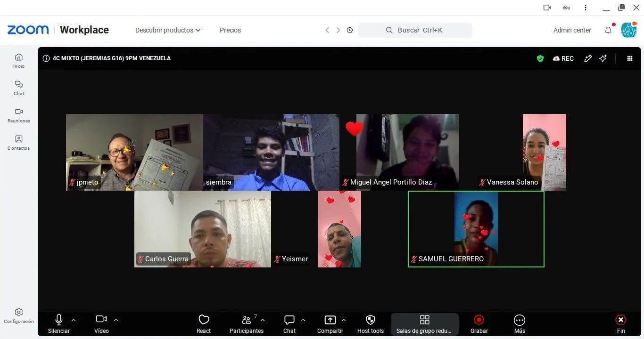Toggle the camera with Vídeo
Image resolution: width=644 pixels, height=339 pixels.
(x=101, y=324)
